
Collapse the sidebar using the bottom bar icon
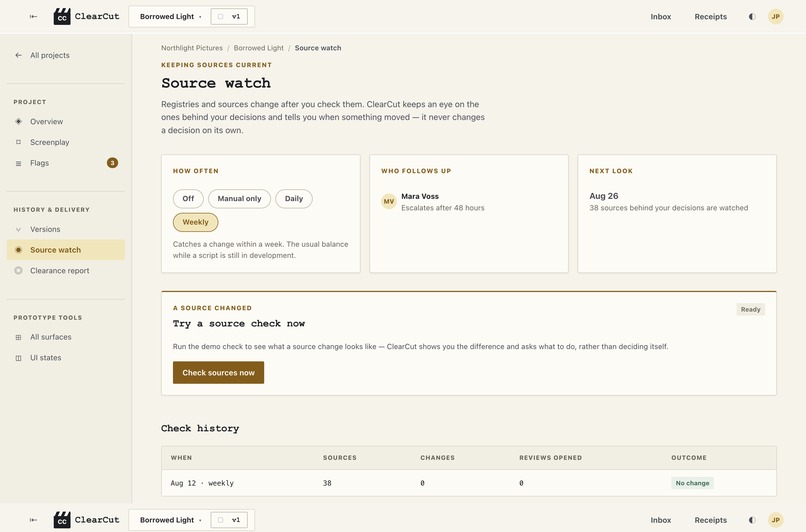[x=33, y=520]
